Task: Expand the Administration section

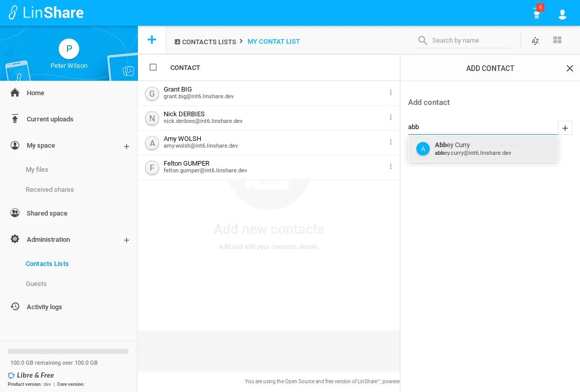Action: pos(127,240)
